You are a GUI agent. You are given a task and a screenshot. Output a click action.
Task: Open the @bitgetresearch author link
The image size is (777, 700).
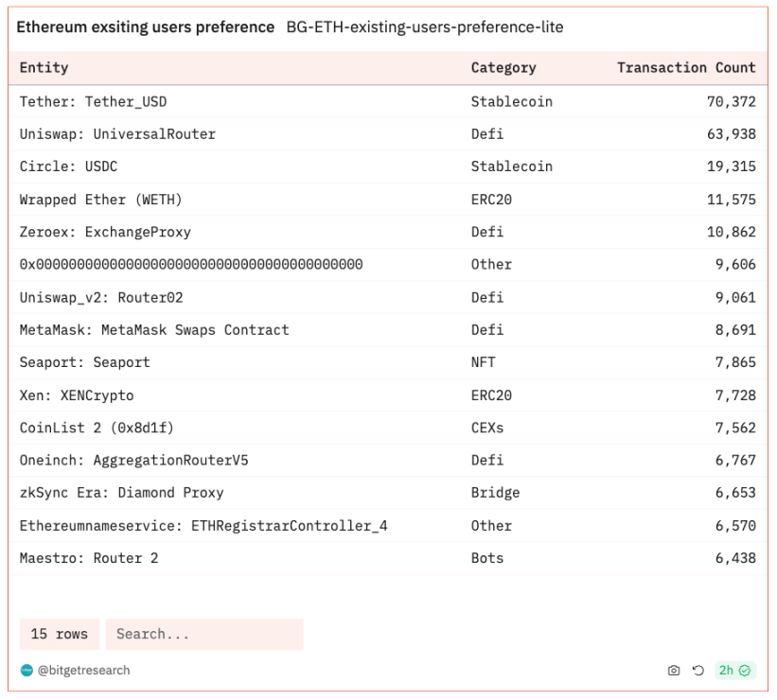coord(83,671)
